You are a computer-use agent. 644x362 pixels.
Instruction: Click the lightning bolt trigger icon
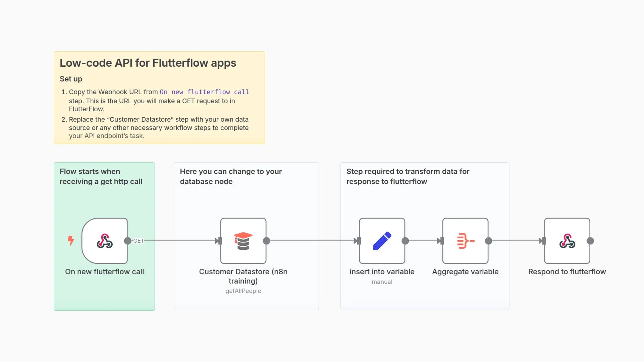click(71, 240)
